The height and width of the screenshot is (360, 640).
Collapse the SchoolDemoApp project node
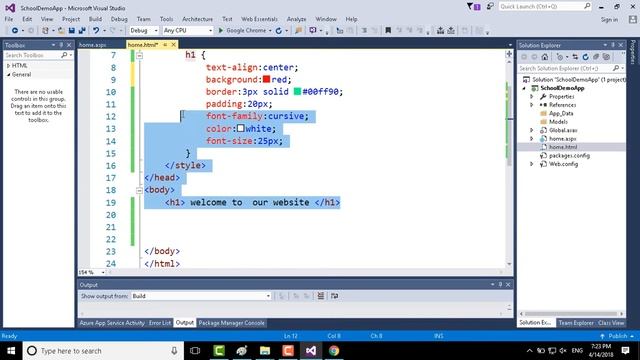pos(524,88)
